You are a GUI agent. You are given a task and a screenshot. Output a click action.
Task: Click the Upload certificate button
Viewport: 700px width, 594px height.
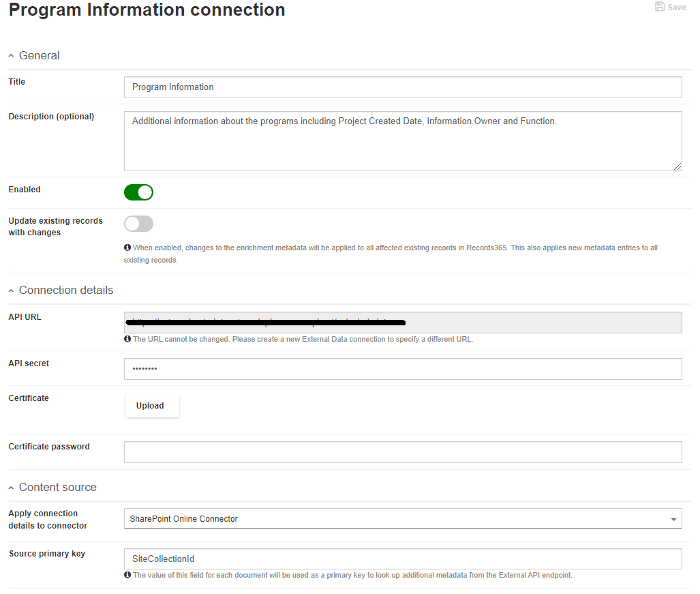click(x=151, y=406)
